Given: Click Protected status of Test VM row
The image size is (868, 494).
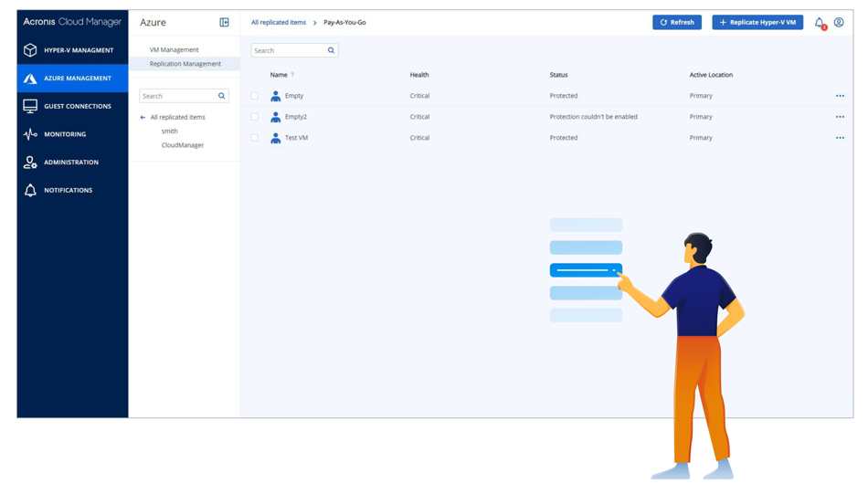Looking at the screenshot, I should 564,138.
